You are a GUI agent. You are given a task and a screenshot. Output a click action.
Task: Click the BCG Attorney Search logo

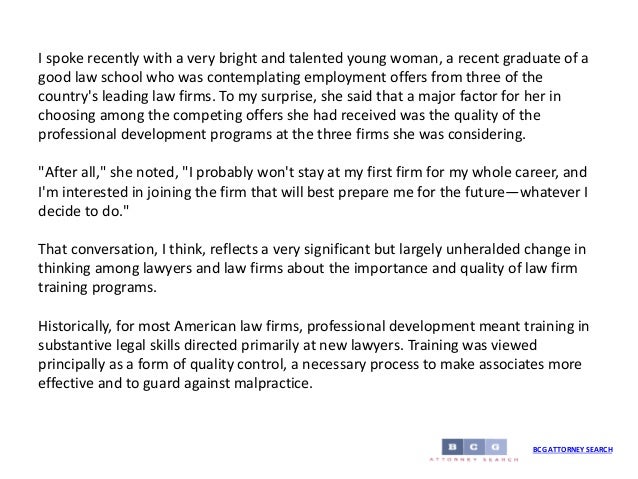pos(474,450)
